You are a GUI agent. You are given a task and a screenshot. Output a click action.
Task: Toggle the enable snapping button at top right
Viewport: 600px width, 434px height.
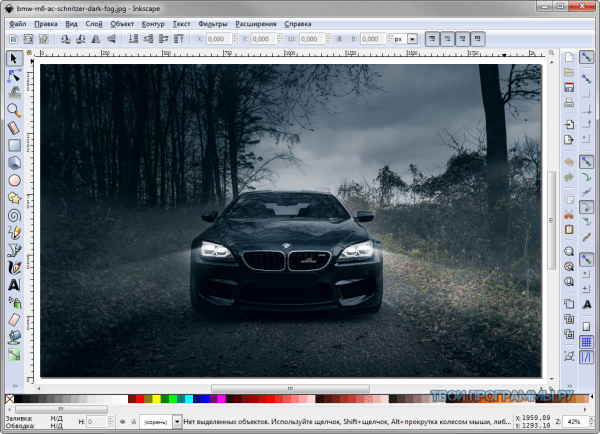(586, 57)
